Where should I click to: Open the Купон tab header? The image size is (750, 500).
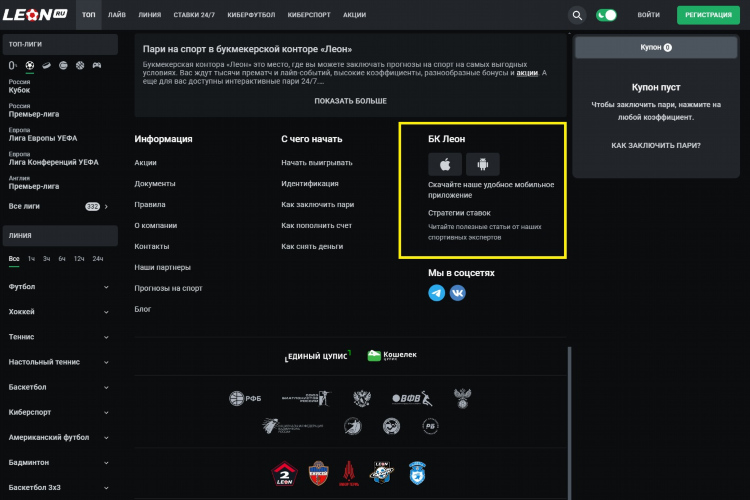click(656, 47)
